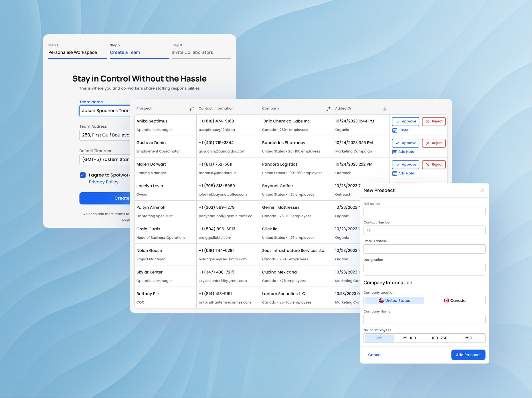532x398 pixels.
Task: Open the Privacy Policy link
Action: click(x=104, y=182)
